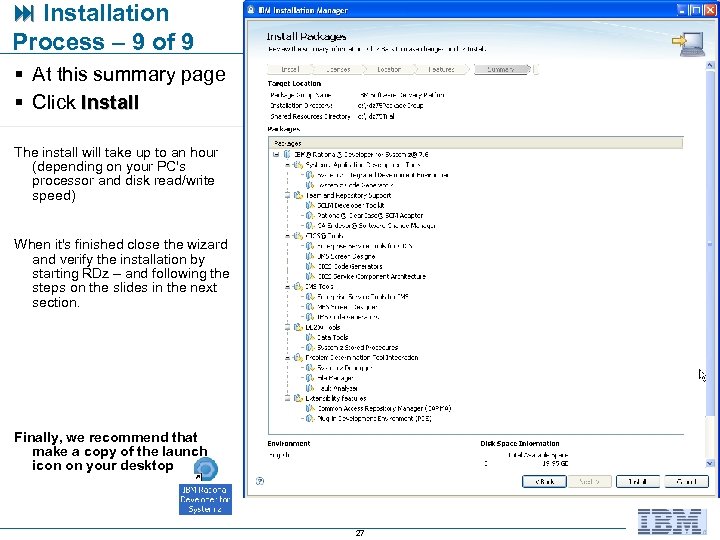The width and height of the screenshot is (720, 540).
Task: Click the CICS Tools folder icon
Action: (x=298, y=236)
